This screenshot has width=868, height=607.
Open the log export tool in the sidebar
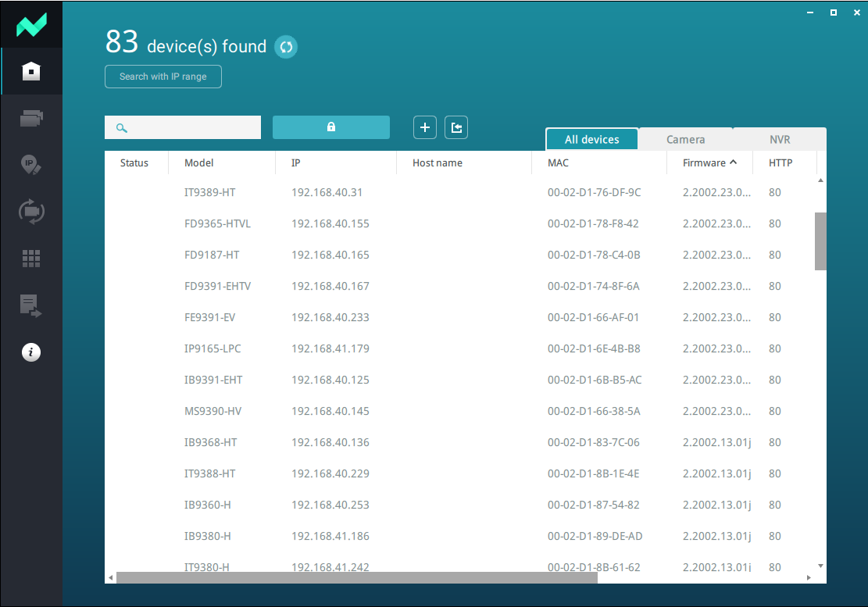point(31,305)
